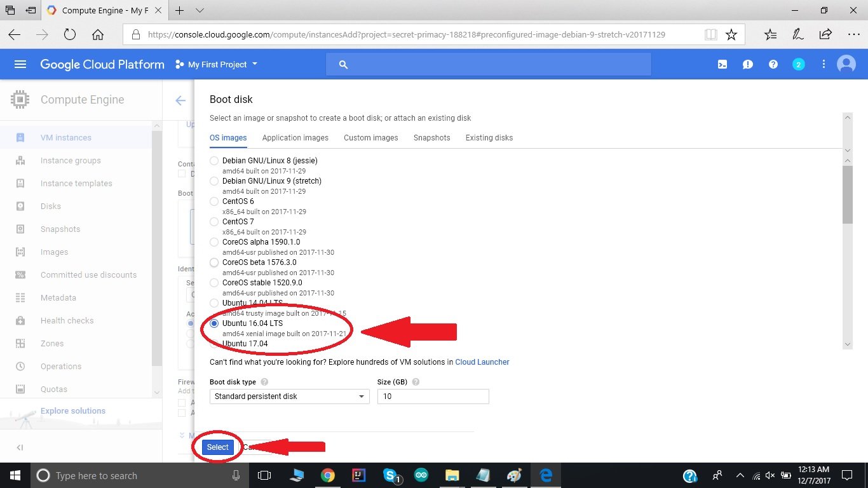Viewport: 868px width, 488px height.
Task: Click the Snapshots sidebar icon
Action: point(20,229)
